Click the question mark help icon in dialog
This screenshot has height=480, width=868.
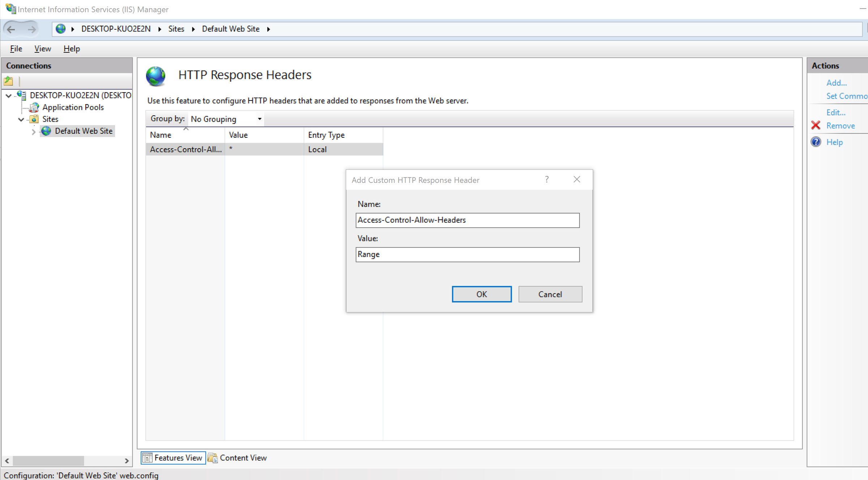[546, 179]
